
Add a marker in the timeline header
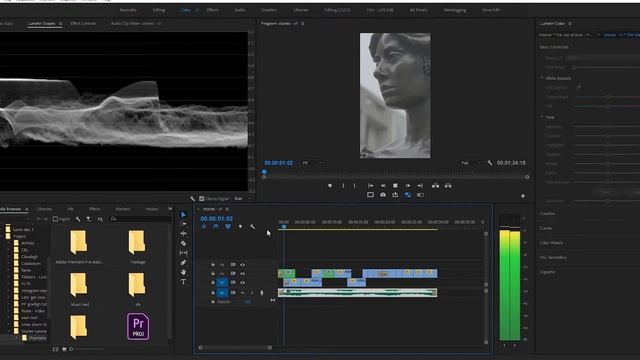240,227
